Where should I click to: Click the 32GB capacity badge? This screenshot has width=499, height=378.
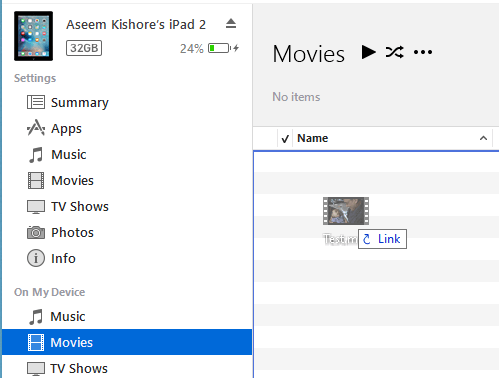point(84,48)
